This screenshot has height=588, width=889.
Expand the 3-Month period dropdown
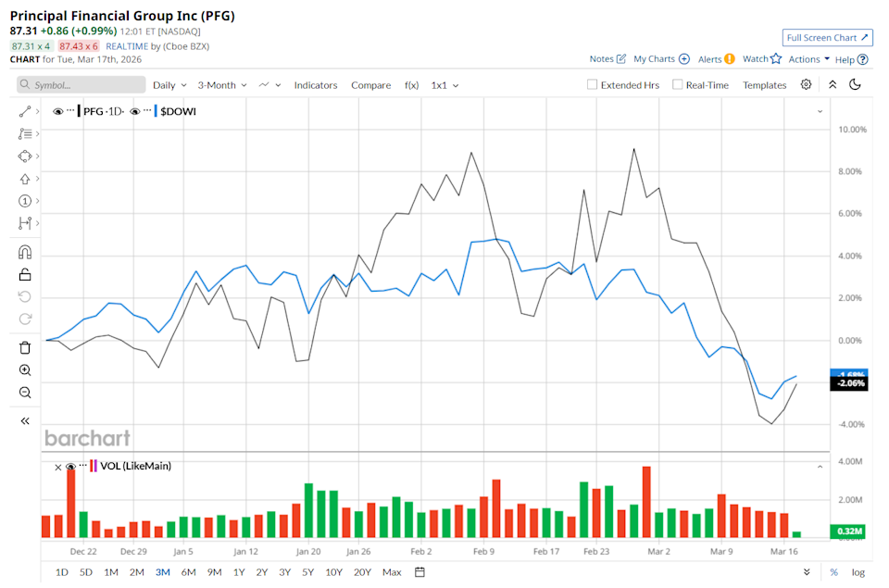point(222,85)
